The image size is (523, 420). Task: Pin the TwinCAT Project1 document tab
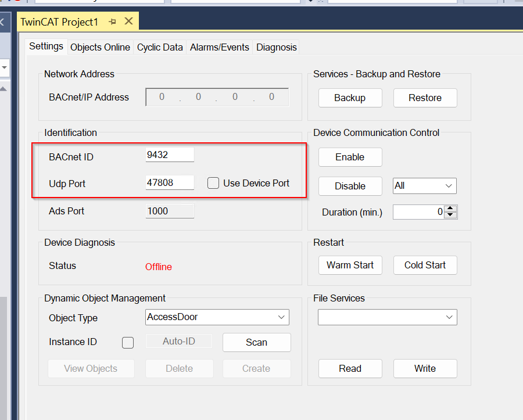pyautogui.click(x=112, y=21)
